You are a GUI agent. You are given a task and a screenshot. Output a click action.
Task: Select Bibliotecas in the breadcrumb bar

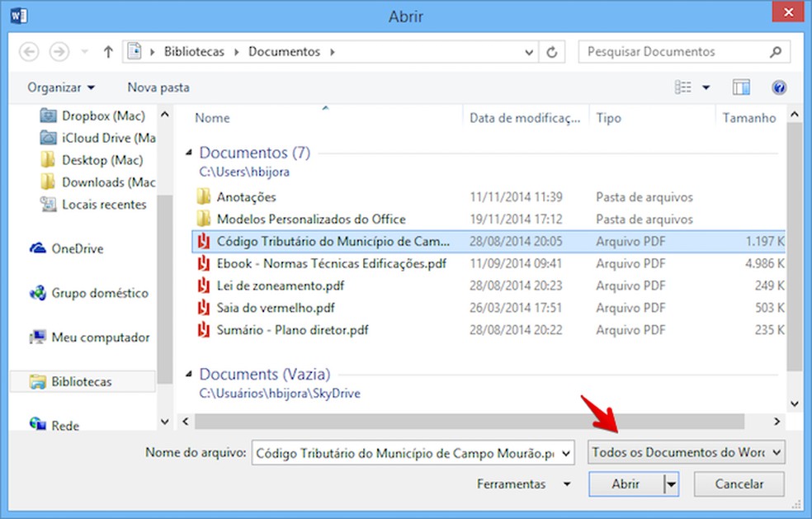(193, 51)
